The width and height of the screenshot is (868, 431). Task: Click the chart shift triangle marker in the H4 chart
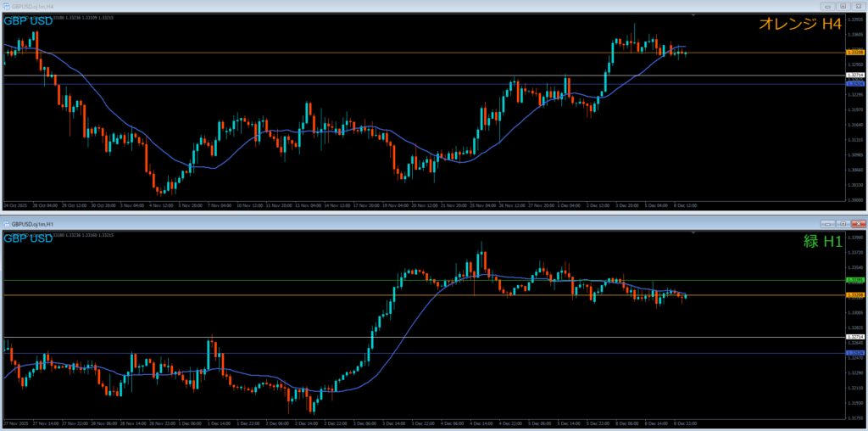click(x=693, y=16)
